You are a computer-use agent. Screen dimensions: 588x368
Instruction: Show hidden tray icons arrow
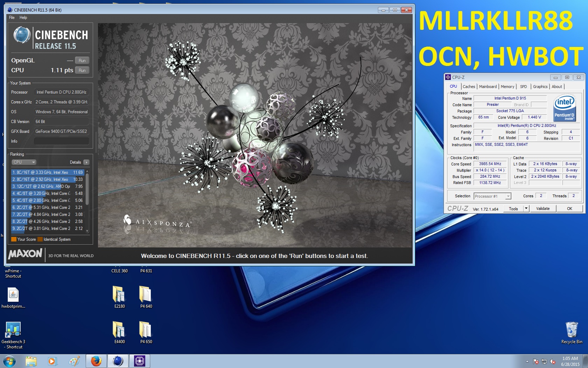[527, 361]
